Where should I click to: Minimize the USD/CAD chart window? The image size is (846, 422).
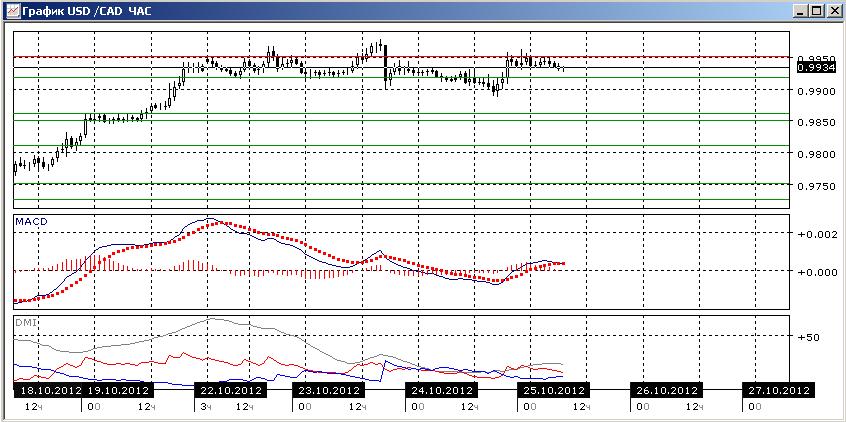point(802,11)
